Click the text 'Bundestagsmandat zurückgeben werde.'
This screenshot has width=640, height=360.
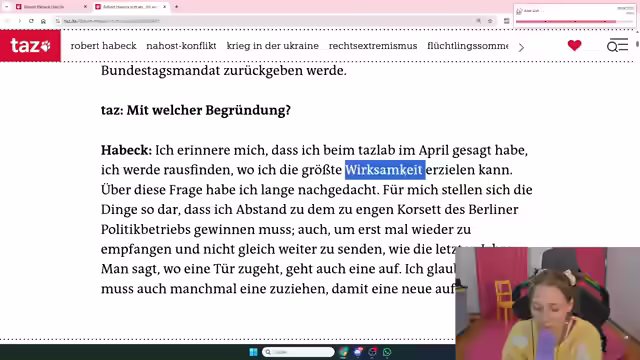pos(224,71)
